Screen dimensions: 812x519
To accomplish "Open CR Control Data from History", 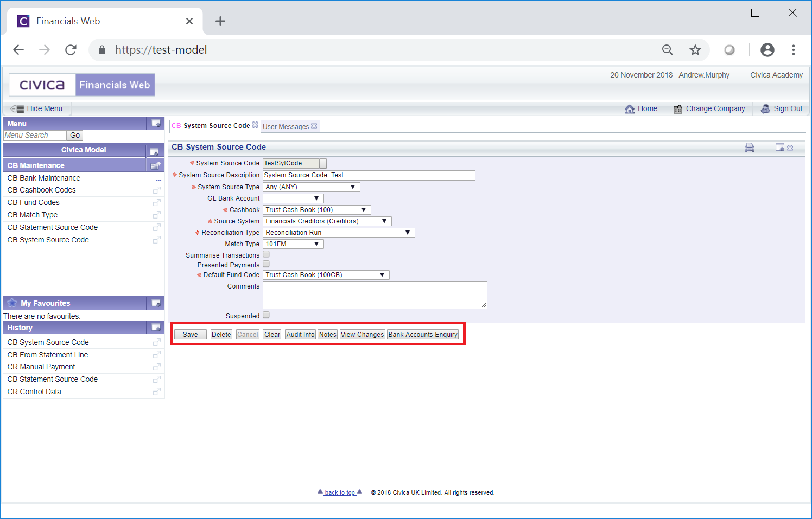I will click(x=34, y=392).
